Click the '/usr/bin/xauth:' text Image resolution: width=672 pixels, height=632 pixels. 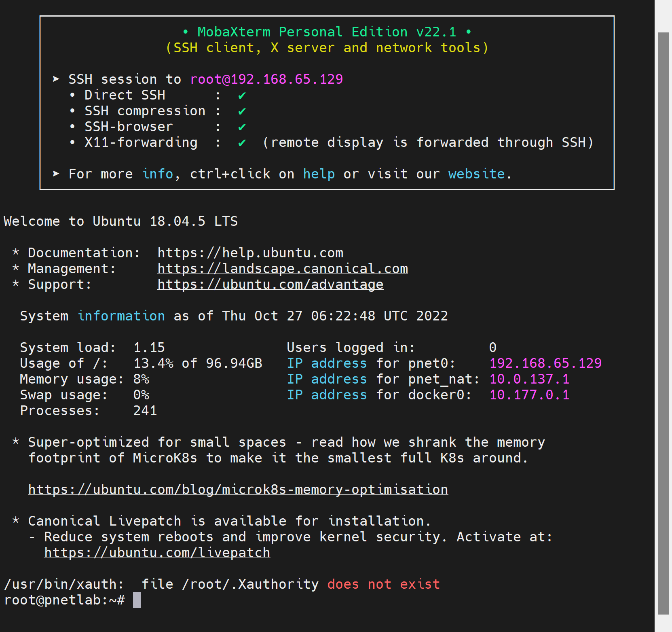point(64,584)
